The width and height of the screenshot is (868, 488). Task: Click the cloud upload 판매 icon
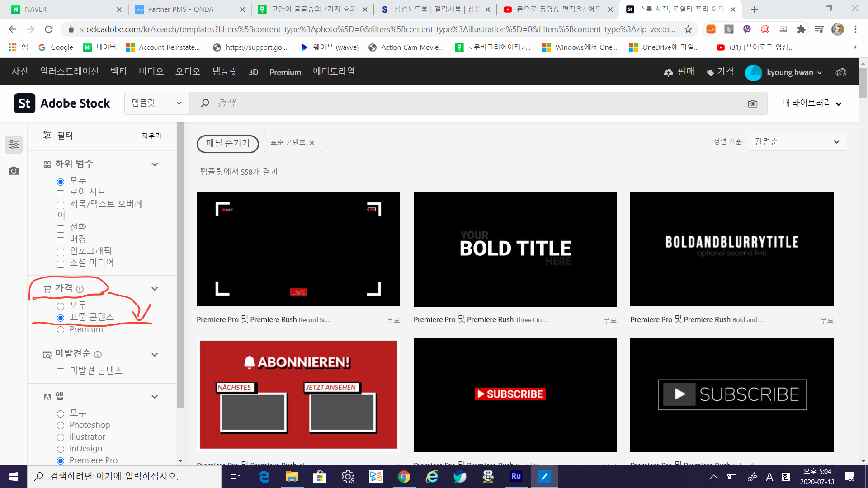coord(668,72)
